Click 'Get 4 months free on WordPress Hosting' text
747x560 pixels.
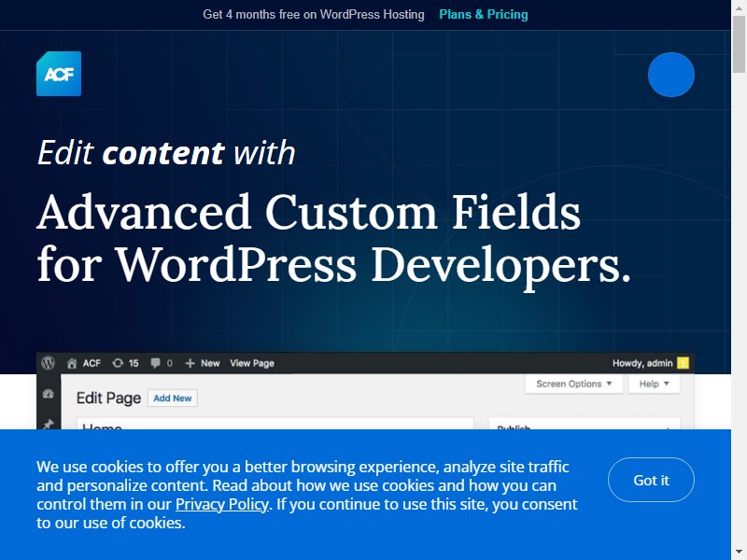tap(314, 15)
